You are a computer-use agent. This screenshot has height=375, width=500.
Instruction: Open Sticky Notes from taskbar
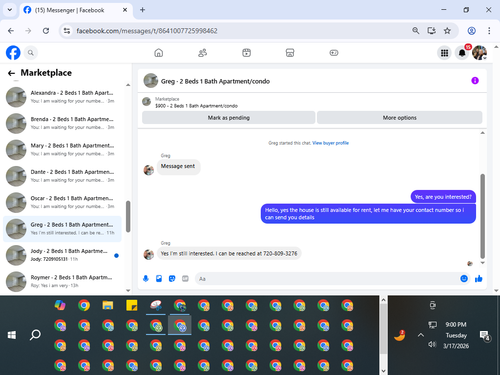coord(132,306)
